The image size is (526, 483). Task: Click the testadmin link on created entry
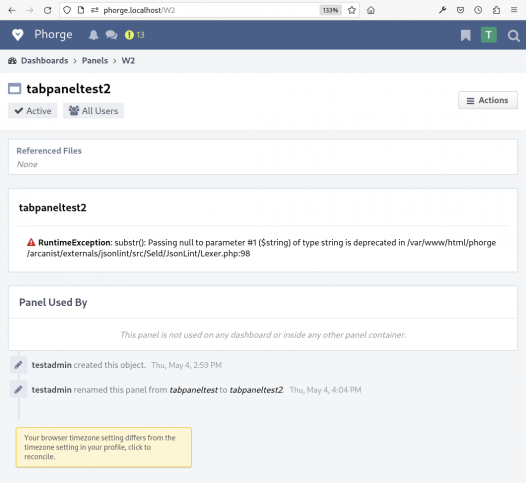coord(51,365)
